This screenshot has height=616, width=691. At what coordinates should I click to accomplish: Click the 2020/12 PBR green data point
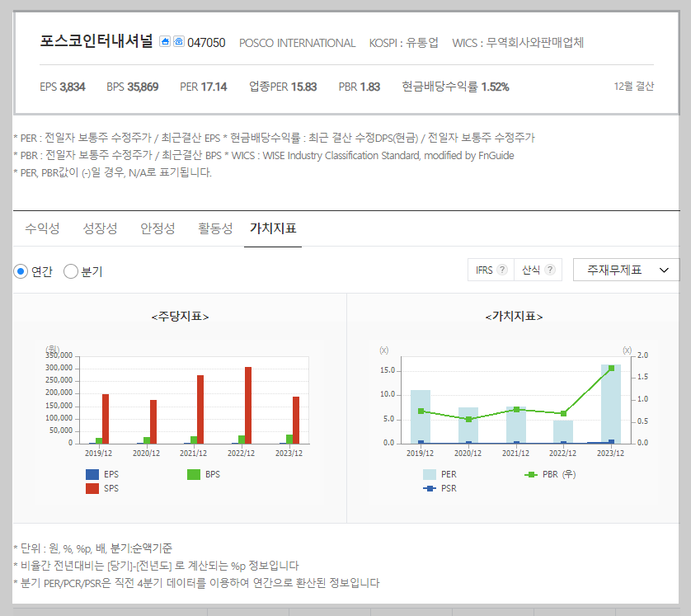[468, 420]
